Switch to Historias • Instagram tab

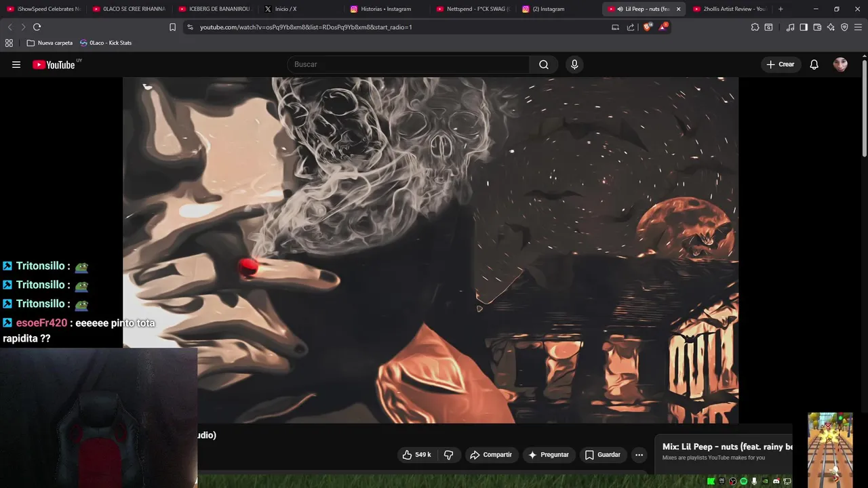[387, 9]
